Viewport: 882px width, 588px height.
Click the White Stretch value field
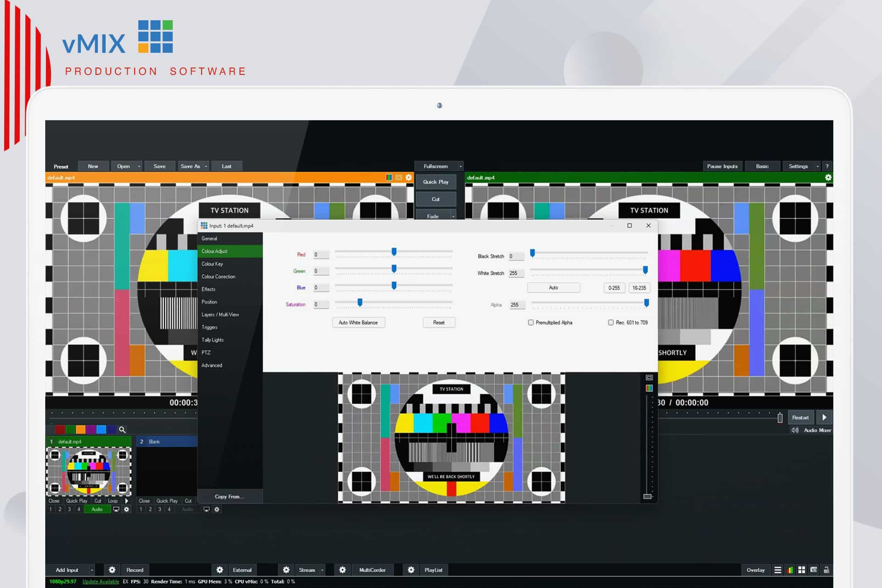point(517,273)
